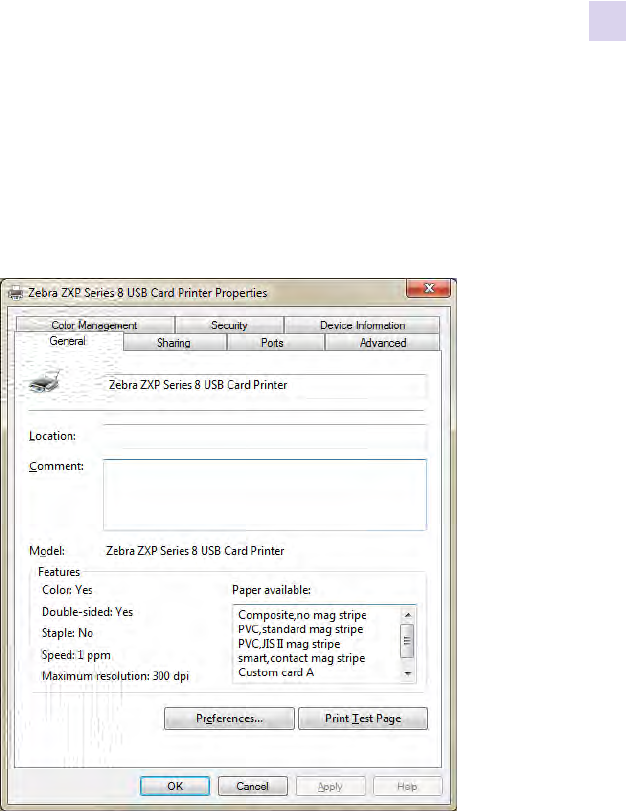Click the printer icon beside name field
The height and width of the screenshot is (811, 628).
[x=46, y=382]
